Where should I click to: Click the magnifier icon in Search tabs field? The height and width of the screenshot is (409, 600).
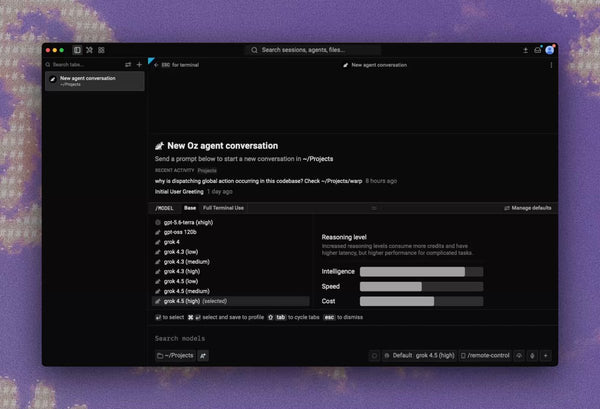(x=48, y=65)
